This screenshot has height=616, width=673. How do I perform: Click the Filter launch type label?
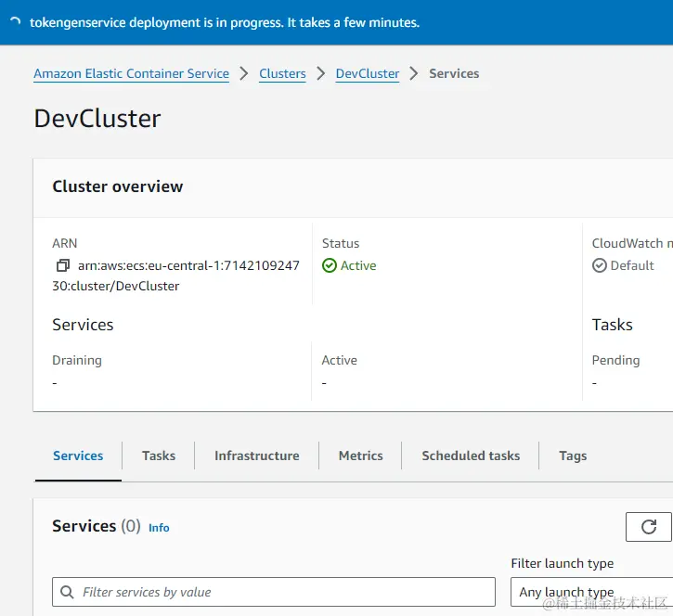[x=563, y=563]
